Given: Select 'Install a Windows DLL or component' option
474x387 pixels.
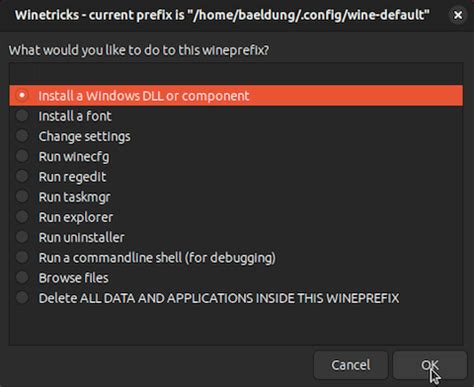Looking at the screenshot, I should (x=236, y=96).
